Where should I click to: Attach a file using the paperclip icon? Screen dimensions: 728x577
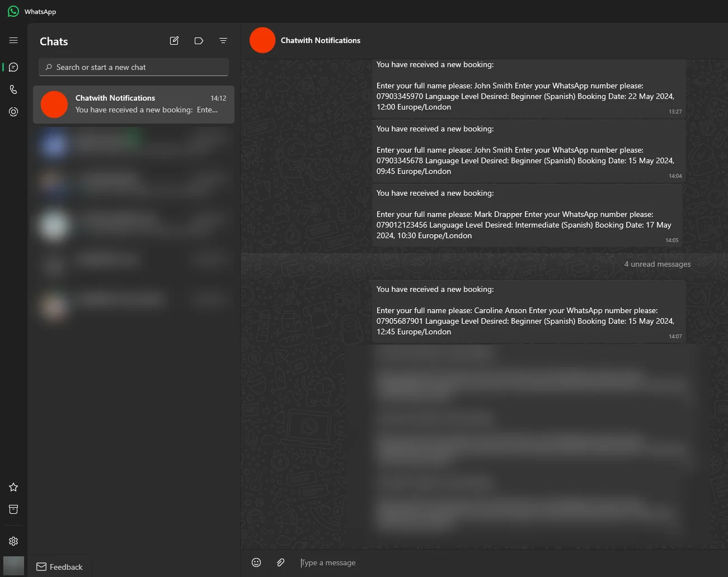[280, 562]
